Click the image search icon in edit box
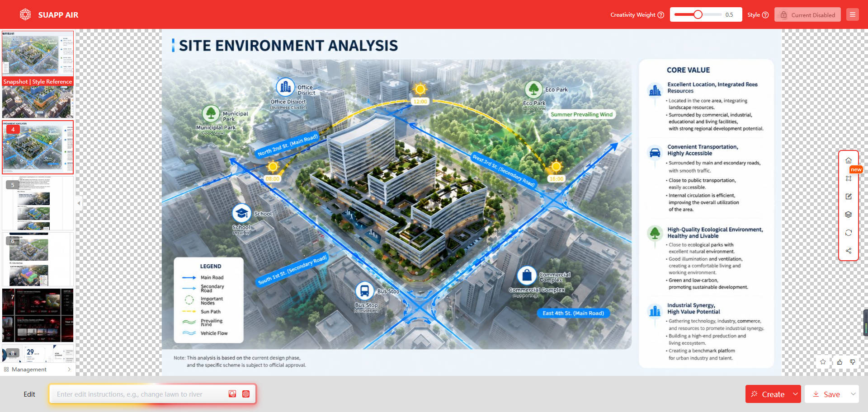868x412 pixels. (x=232, y=394)
